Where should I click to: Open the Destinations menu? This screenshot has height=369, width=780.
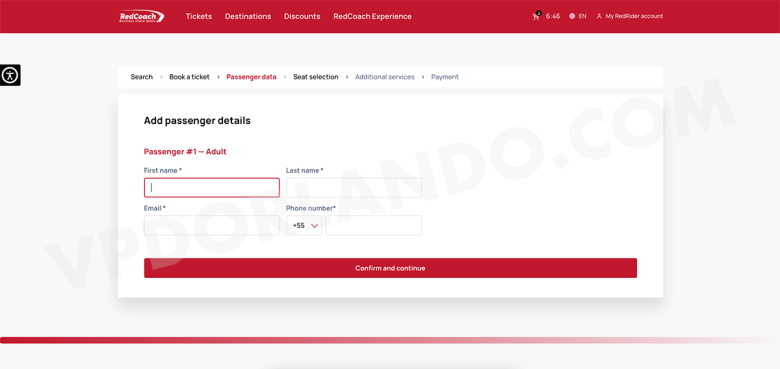click(248, 16)
